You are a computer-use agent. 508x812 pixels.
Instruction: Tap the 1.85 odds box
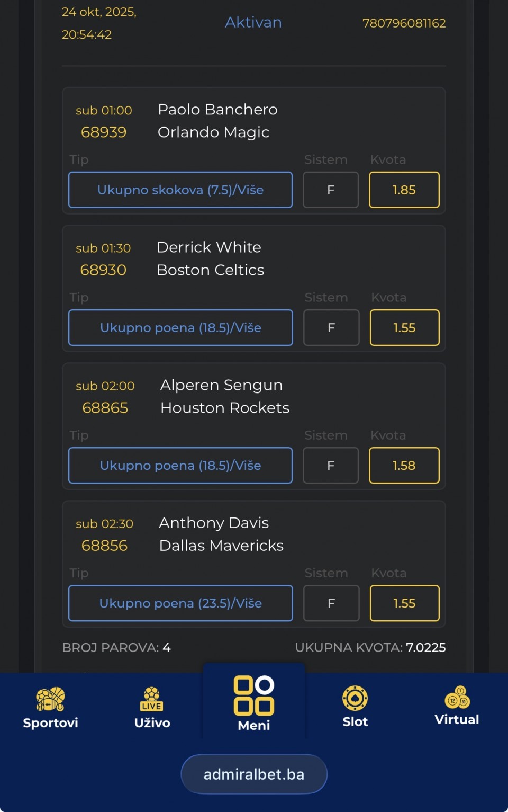point(404,190)
